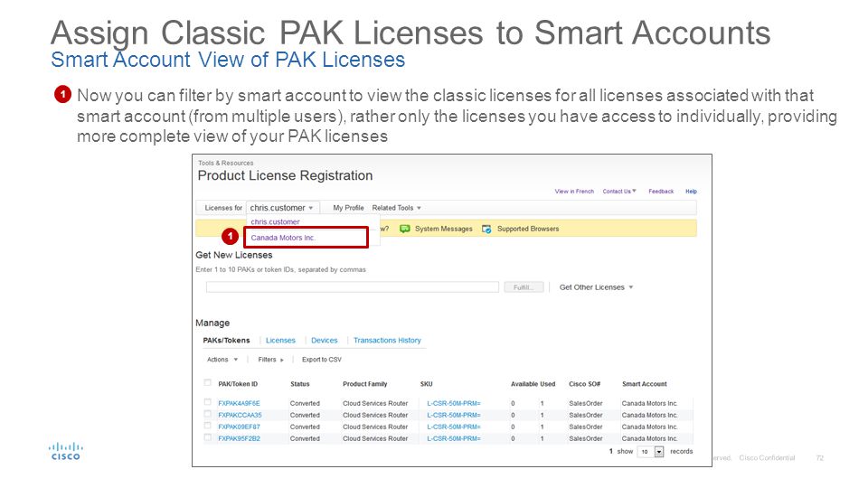The width and height of the screenshot is (868, 488).
Task: Expand the Related Tools menu
Action: (x=396, y=208)
